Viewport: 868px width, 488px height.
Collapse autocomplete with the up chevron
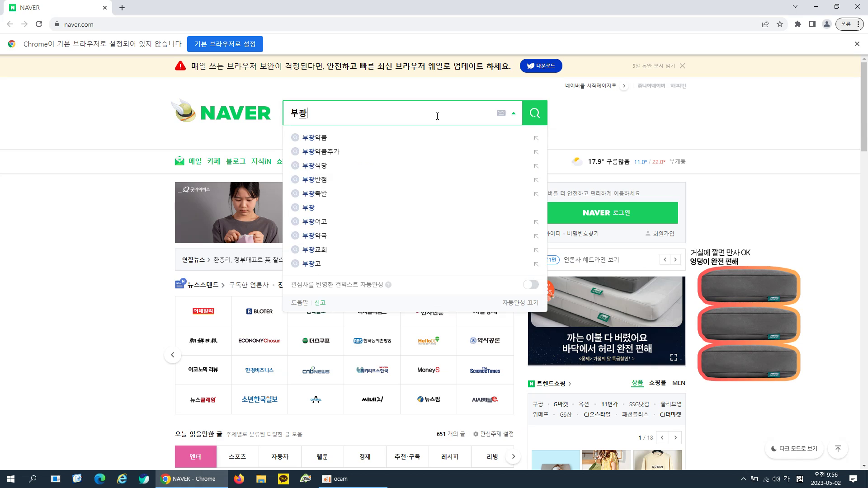514,113
